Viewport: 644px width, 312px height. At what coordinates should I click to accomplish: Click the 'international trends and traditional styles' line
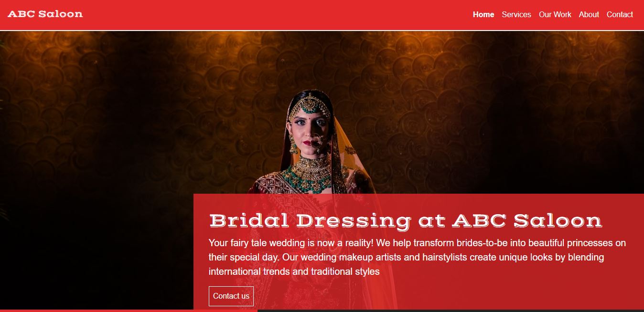pos(294,271)
